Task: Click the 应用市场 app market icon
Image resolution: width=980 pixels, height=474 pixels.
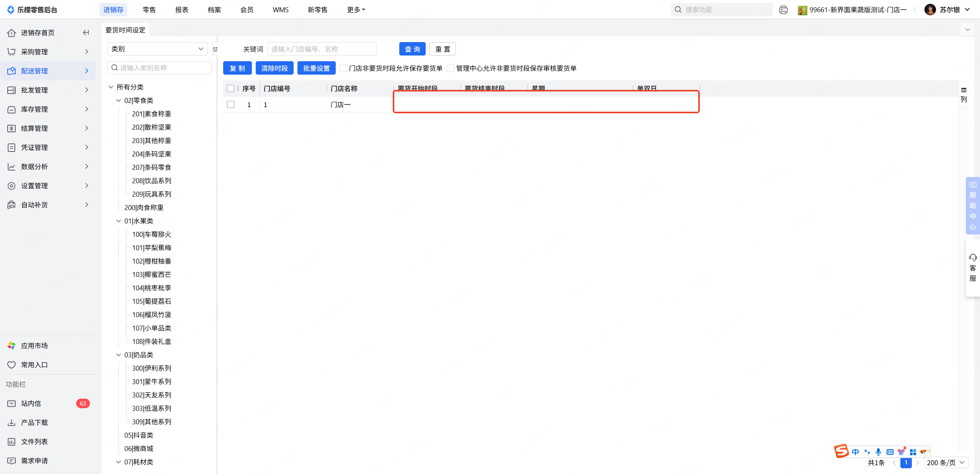Action: click(x=11, y=345)
